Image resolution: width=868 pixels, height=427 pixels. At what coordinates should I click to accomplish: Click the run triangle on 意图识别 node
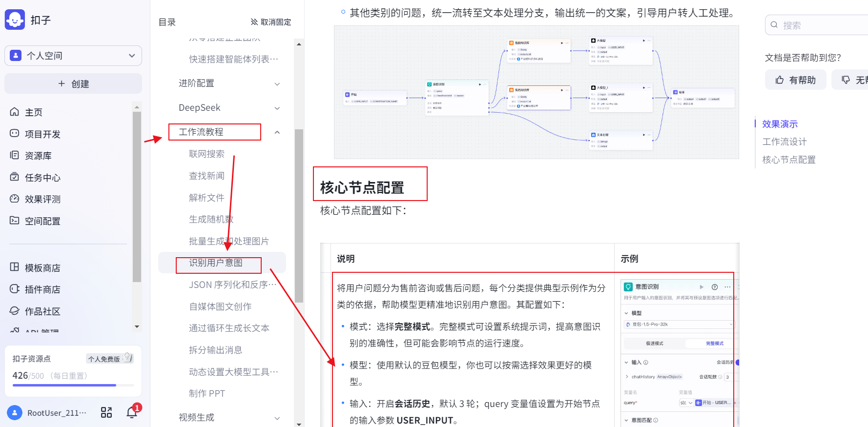702,287
